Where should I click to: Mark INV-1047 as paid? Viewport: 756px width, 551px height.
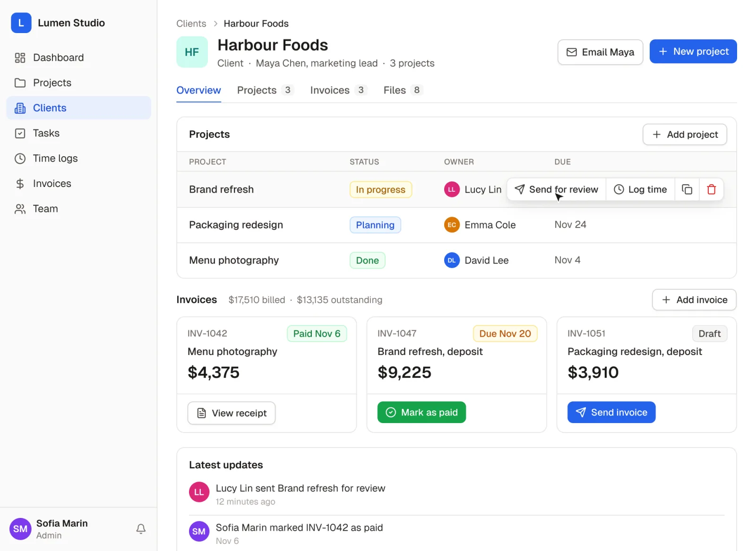421,412
